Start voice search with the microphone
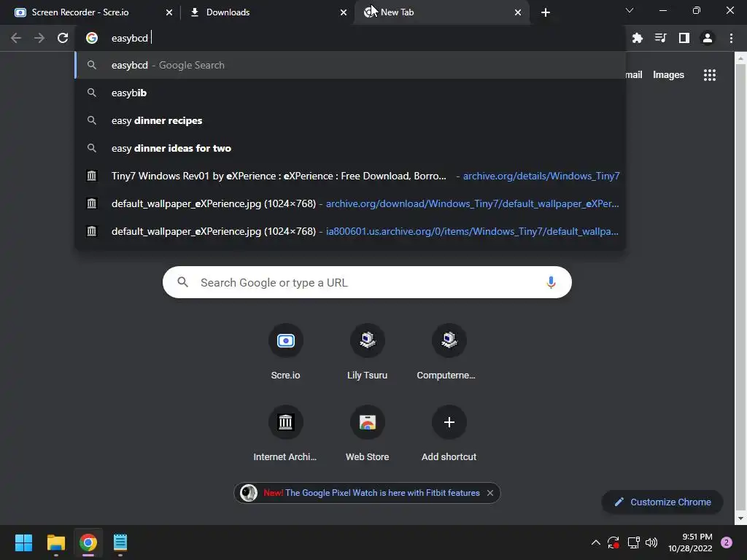The height and width of the screenshot is (560, 747). (x=551, y=282)
